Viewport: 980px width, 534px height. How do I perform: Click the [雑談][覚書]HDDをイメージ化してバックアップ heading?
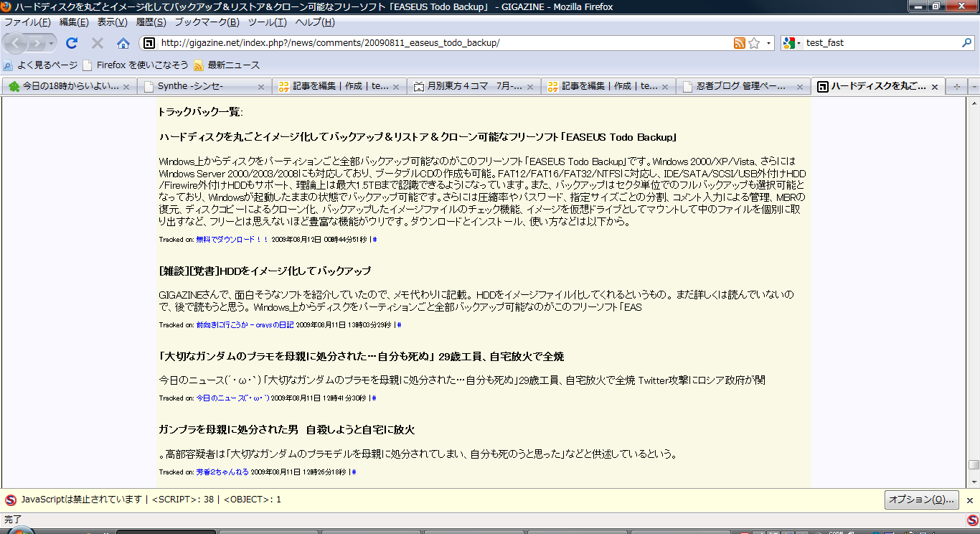click(x=265, y=271)
